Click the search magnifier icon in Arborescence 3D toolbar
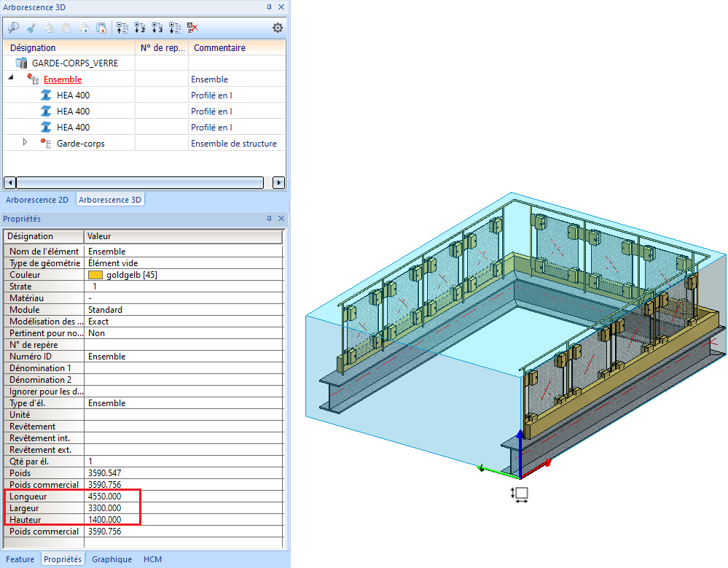The image size is (728, 568). pyautogui.click(x=13, y=28)
